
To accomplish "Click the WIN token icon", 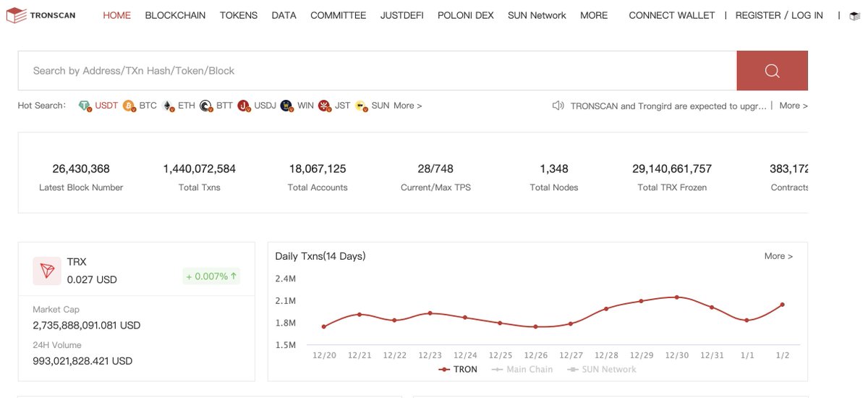I will pyautogui.click(x=287, y=106).
